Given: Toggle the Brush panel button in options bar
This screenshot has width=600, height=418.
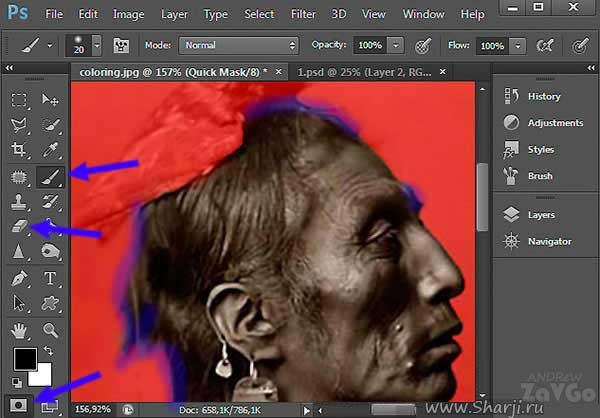Looking at the screenshot, I should pos(123,46).
